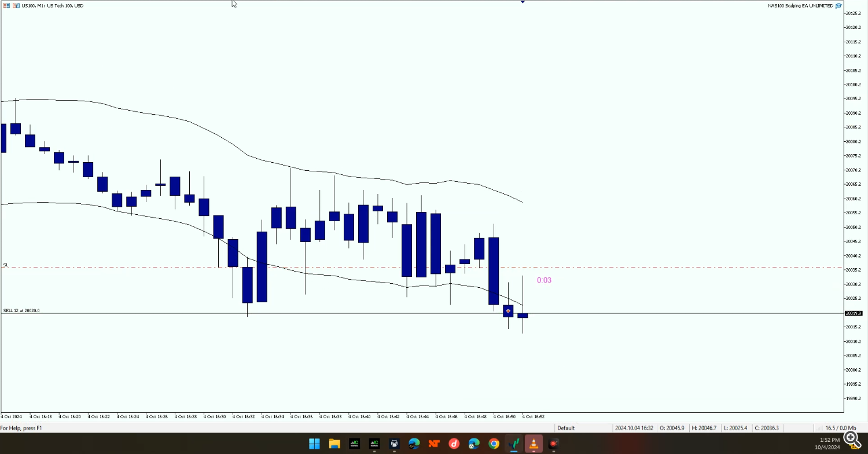Click the 4 Oct 16:32 time axis label
The height and width of the screenshot is (454, 868).
[244, 416]
